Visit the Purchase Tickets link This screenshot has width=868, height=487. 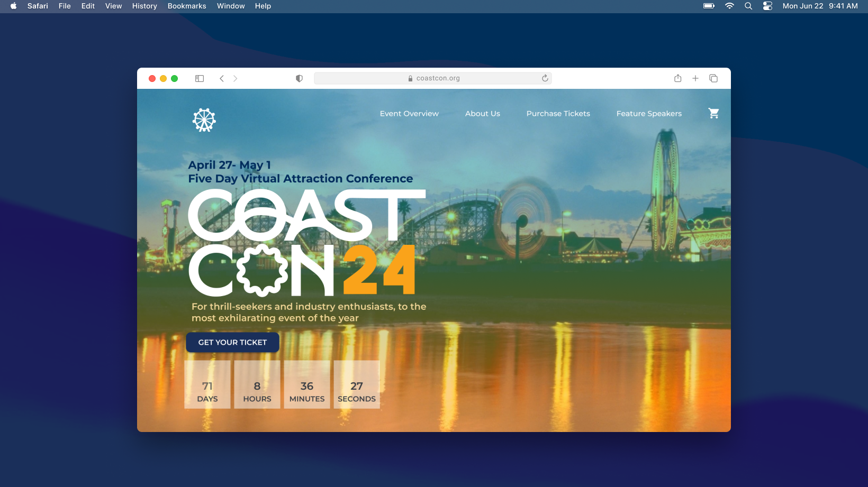coord(558,114)
